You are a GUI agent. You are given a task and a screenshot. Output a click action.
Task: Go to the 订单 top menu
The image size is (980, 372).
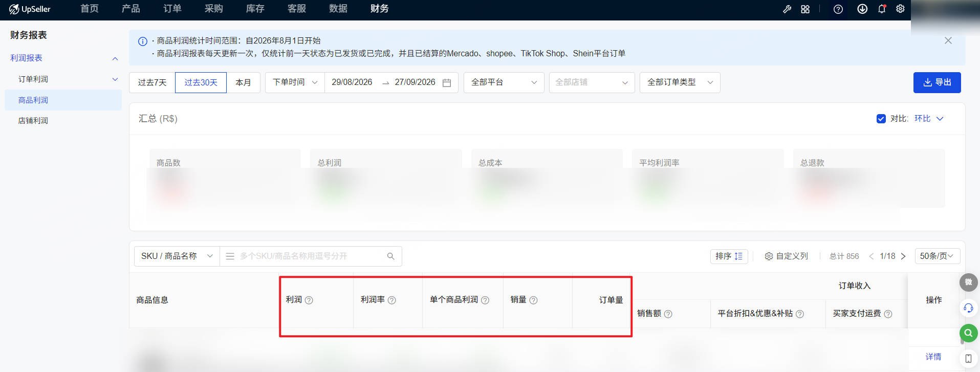(172, 9)
